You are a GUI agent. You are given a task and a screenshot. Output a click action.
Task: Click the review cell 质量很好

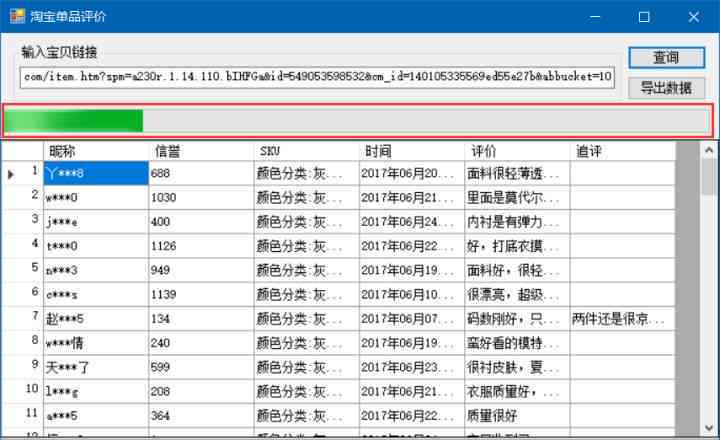coord(517,416)
